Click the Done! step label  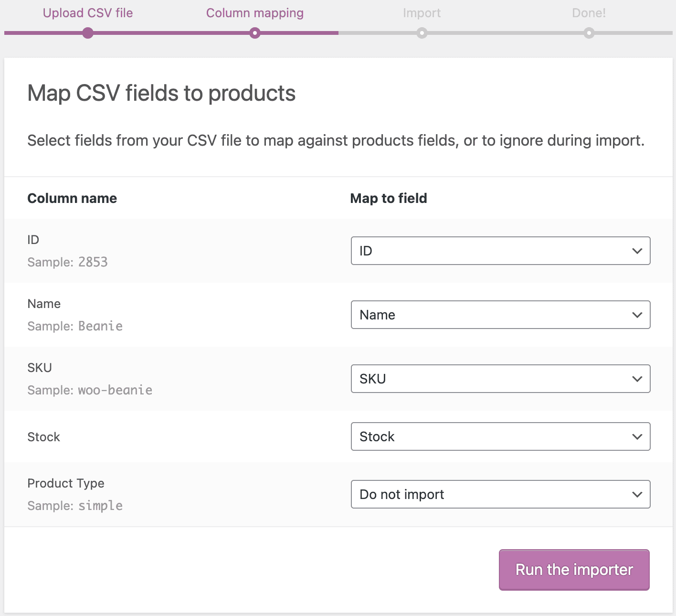pos(589,13)
